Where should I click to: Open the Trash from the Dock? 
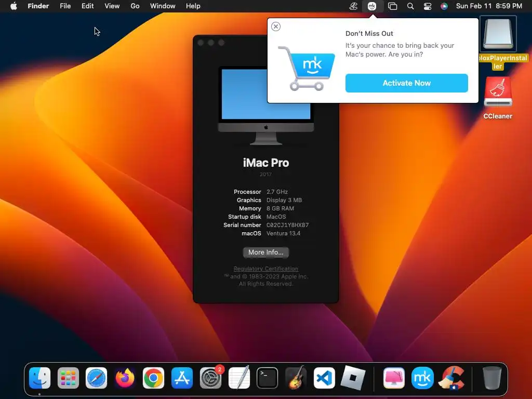[491, 378]
